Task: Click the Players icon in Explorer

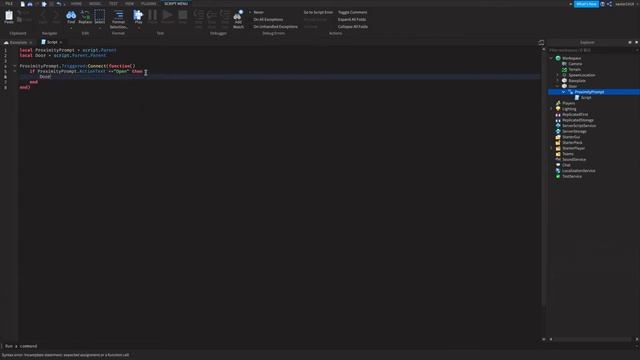Action: tap(558, 104)
